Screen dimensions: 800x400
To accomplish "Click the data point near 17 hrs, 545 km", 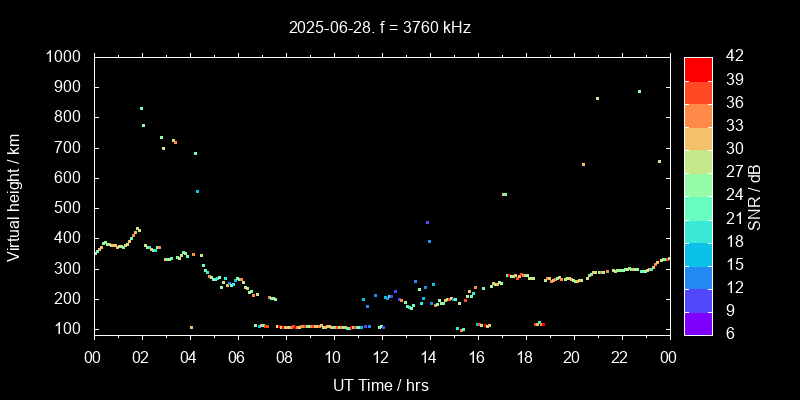I will [x=504, y=195].
